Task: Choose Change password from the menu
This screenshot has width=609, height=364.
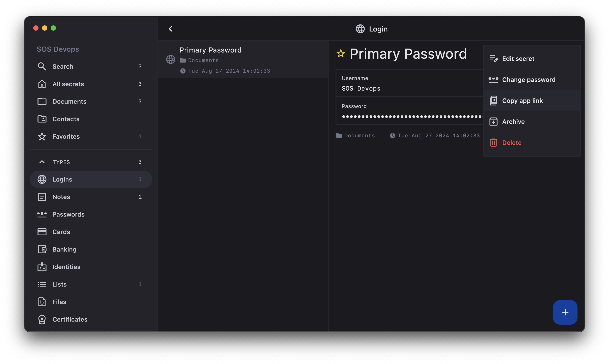Action: 532,80
